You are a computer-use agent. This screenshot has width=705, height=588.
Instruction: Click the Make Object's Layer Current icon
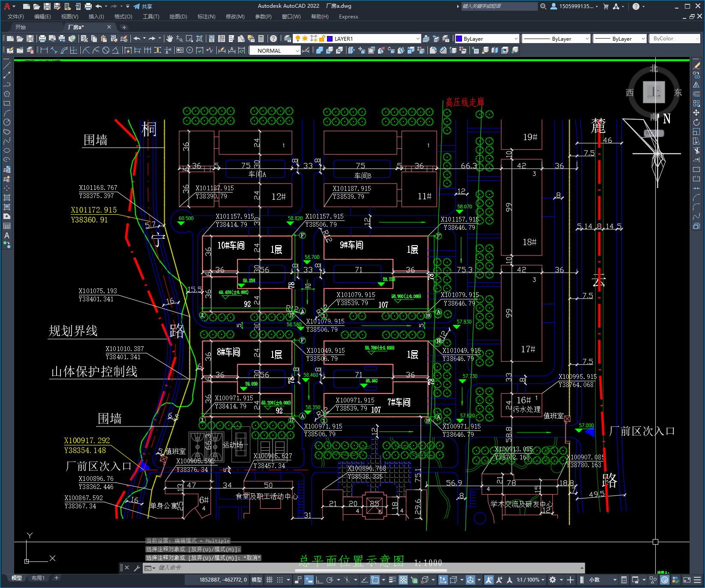pyautogui.click(x=426, y=39)
